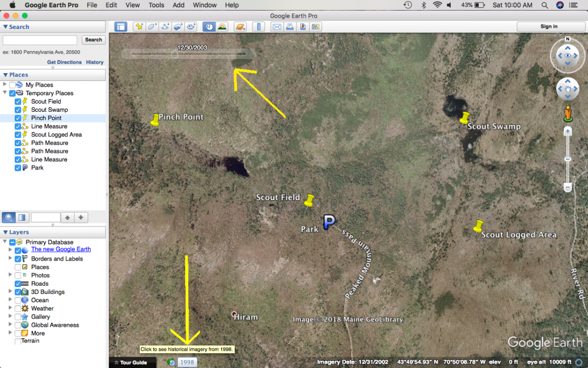The image size is (588, 368).
Task: Enable the Photos layer checkbox
Action: (x=18, y=275)
